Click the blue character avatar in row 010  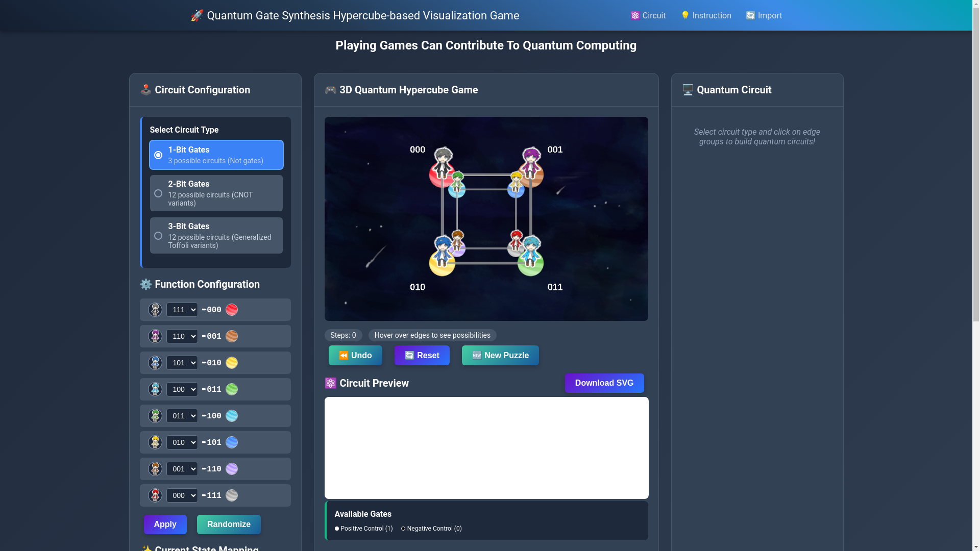tap(155, 363)
